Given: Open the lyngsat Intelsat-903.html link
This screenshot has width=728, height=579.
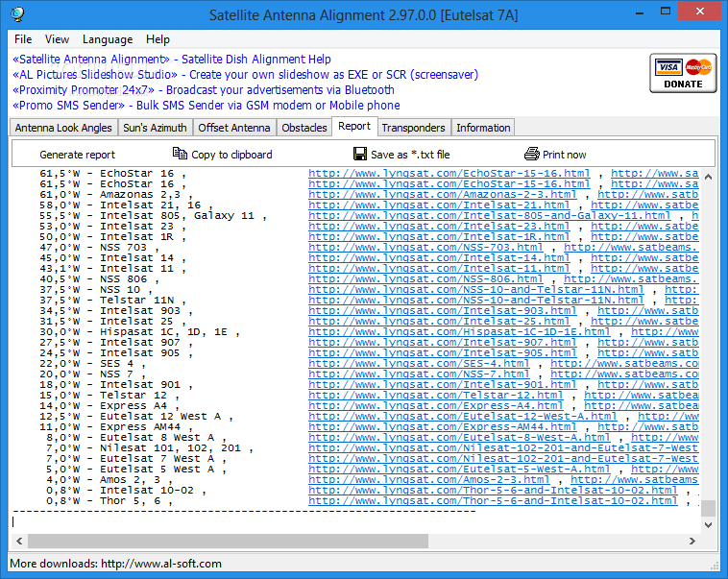Looking at the screenshot, I should click(x=442, y=311).
